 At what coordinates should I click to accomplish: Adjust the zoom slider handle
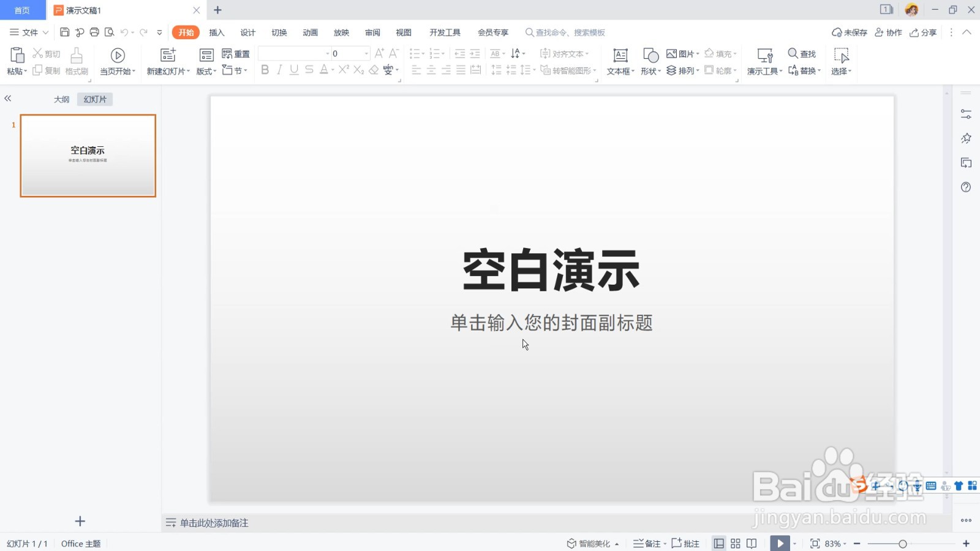[902, 544]
